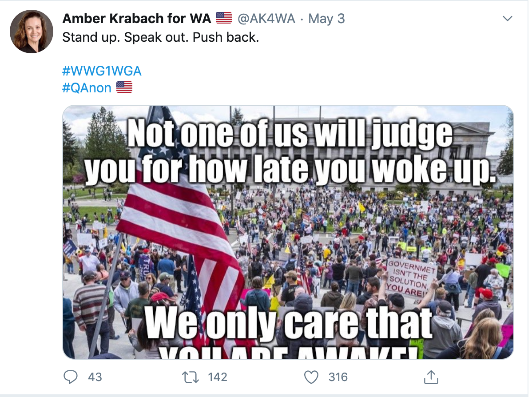This screenshot has height=397, width=532.
Task: Like the tweet with heart icon
Action: pyautogui.click(x=311, y=377)
